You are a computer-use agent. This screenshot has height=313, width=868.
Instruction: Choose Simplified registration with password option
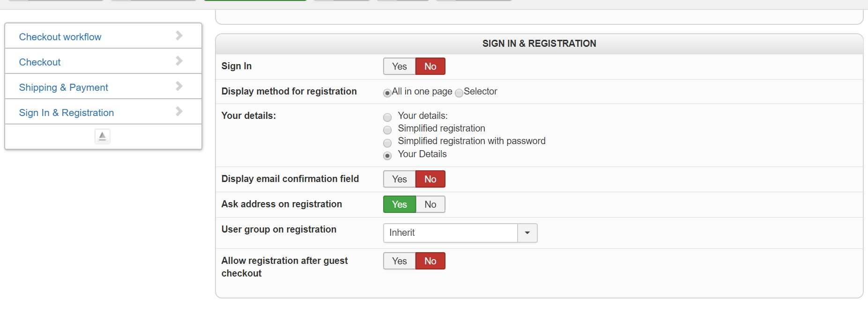tap(387, 143)
